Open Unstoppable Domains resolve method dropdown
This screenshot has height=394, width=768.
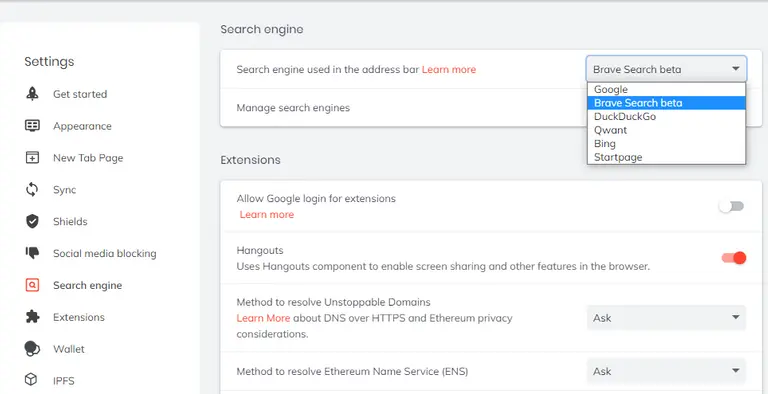666,318
